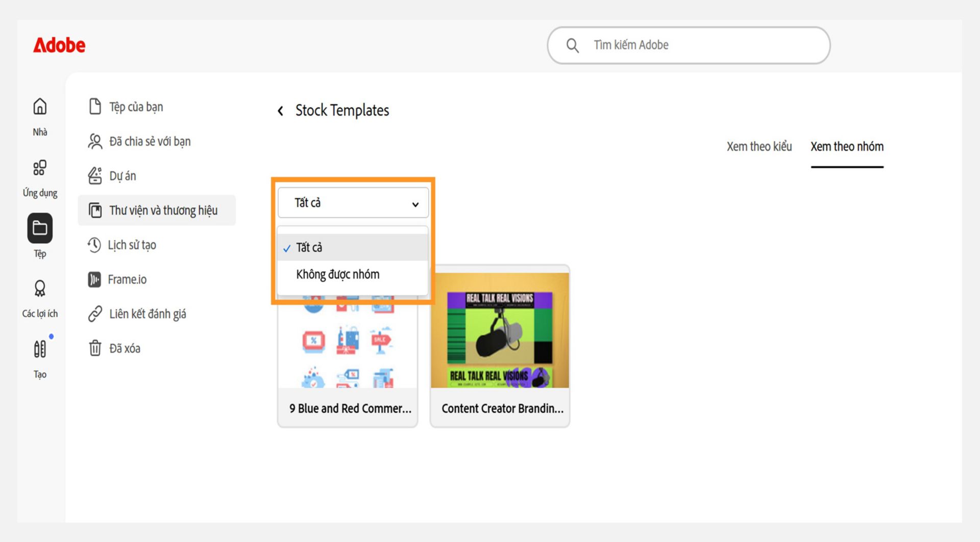Click the Content Creator Brandin... title
Viewport: 980px width, 542px height.
coord(503,409)
